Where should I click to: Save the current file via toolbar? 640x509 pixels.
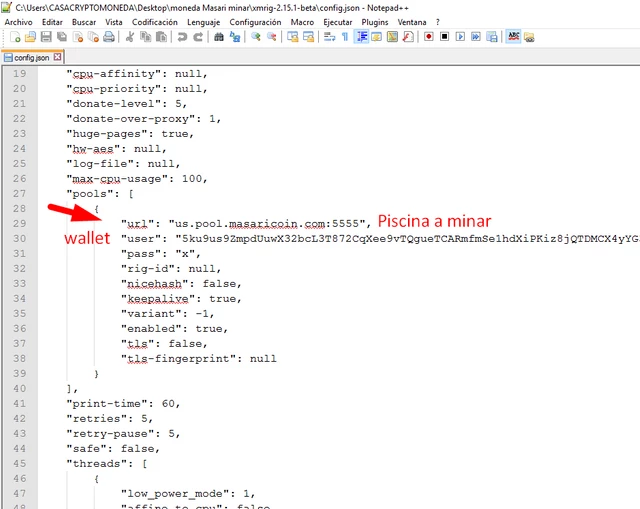[x=46, y=37]
